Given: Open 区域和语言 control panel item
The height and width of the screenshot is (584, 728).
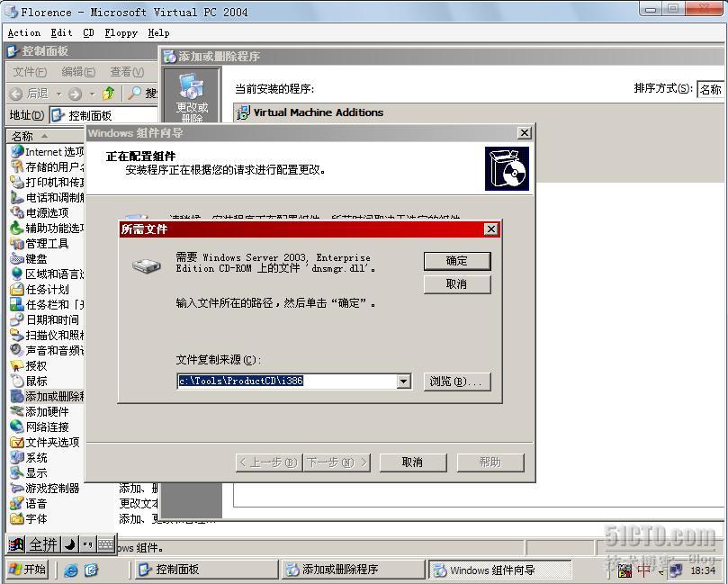Looking at the screenshot, I should click(48, 274).
